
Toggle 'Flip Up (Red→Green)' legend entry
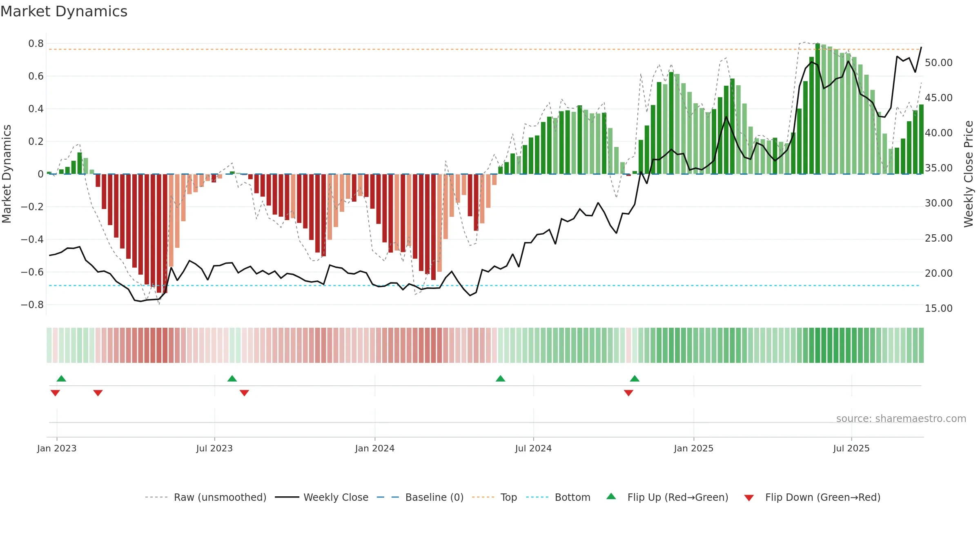pos(667,497)
